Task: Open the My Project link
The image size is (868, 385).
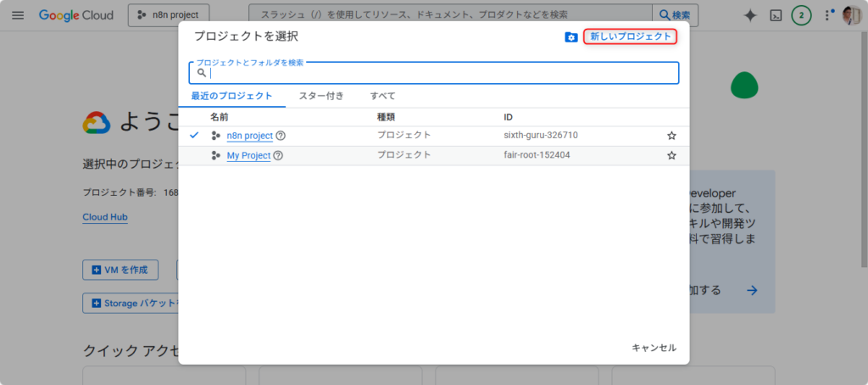Action: (x=248, y=156)
